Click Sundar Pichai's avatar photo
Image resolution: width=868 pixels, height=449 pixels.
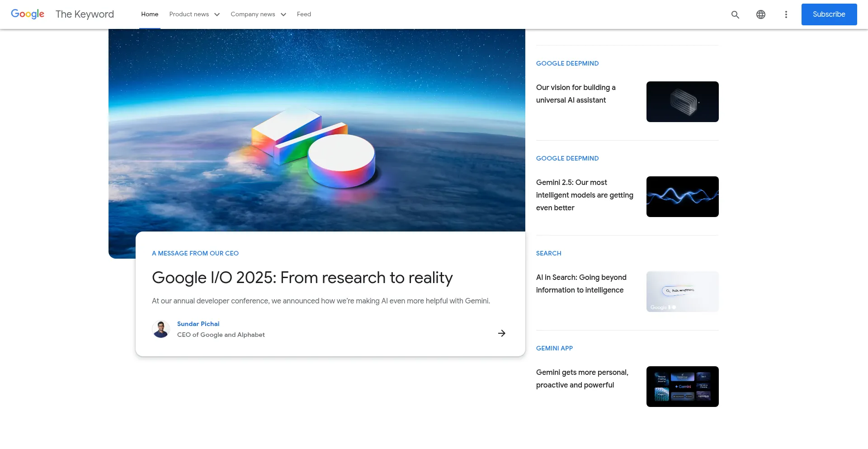pyautogui.click(x=161, y=329)
